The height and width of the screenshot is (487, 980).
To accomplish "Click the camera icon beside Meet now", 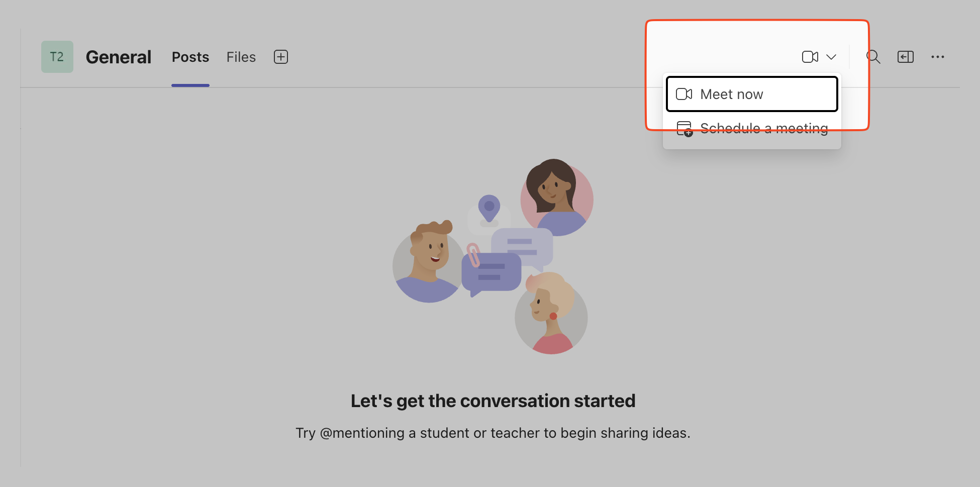I will click(x=684, y=94).
